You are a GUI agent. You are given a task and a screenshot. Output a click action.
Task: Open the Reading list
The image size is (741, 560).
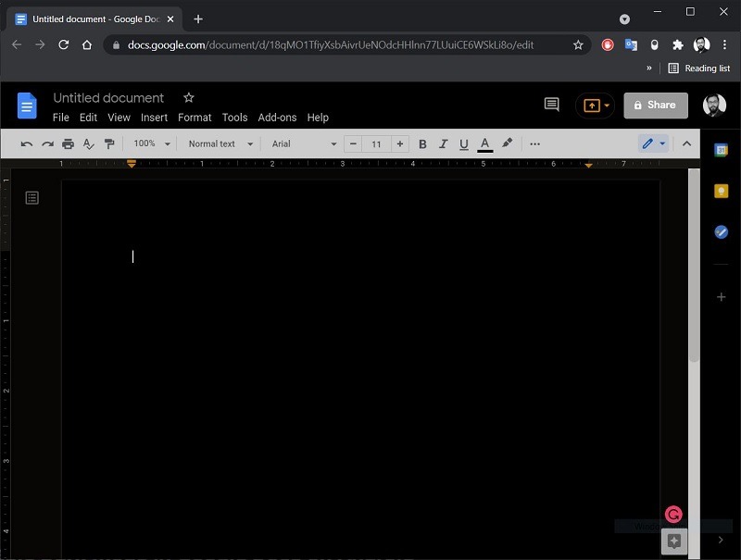click(x=699, y=68)
